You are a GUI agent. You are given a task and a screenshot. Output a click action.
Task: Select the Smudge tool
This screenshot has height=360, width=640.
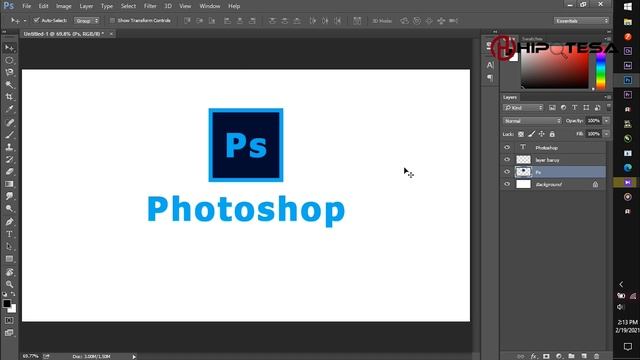(x=9, y=196)
